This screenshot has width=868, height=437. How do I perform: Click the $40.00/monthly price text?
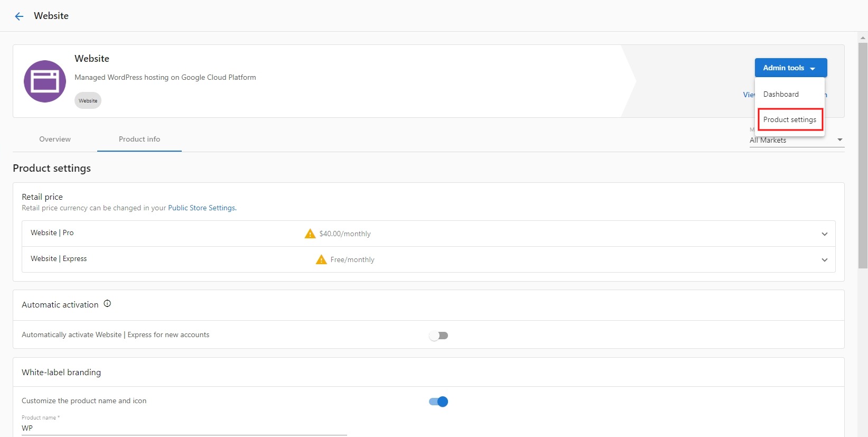tap(345, 234)
